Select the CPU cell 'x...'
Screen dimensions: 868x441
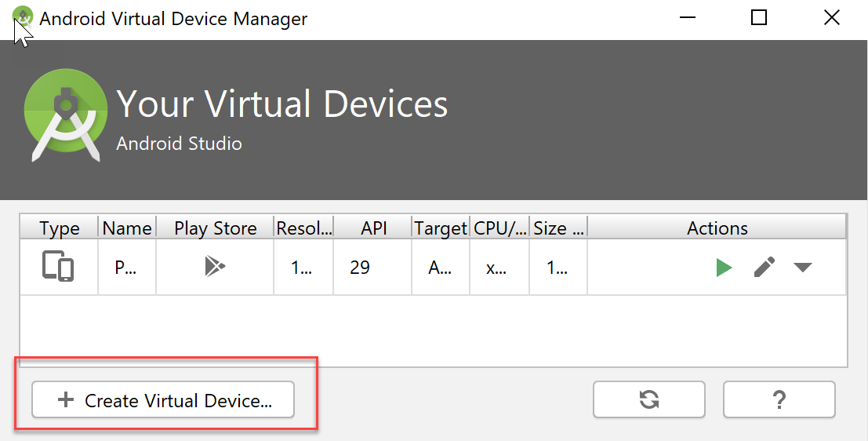tap(499, 267)
